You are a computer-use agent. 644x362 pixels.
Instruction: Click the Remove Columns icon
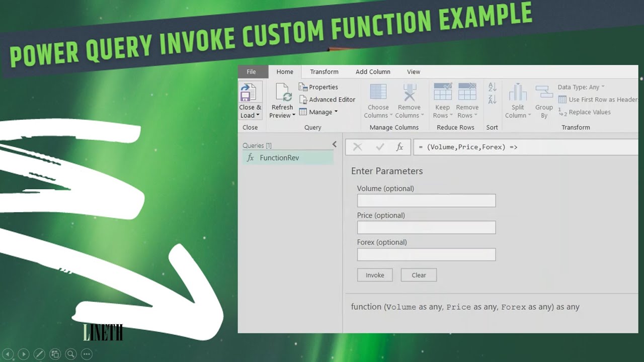tap(410, 93)
